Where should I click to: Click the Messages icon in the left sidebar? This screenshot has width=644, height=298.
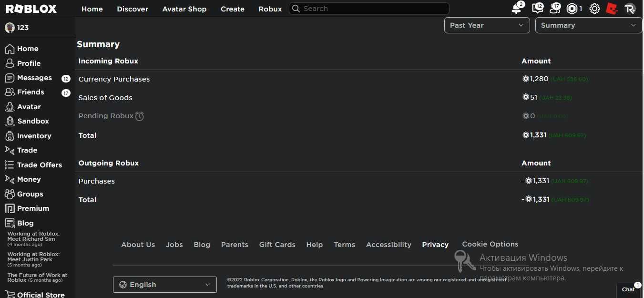(x=10, y=78)
